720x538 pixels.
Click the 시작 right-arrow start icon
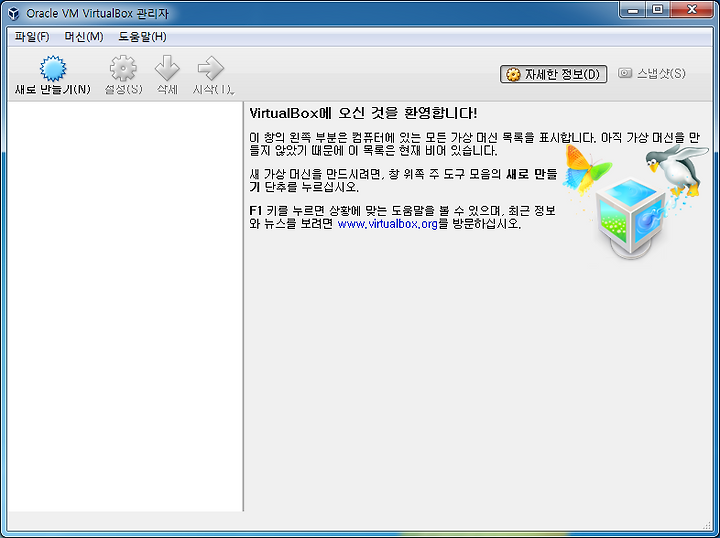coord(210,68)
